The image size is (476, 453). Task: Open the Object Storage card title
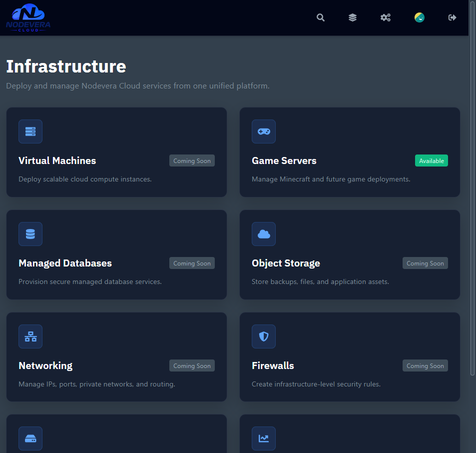coord(286,263)
